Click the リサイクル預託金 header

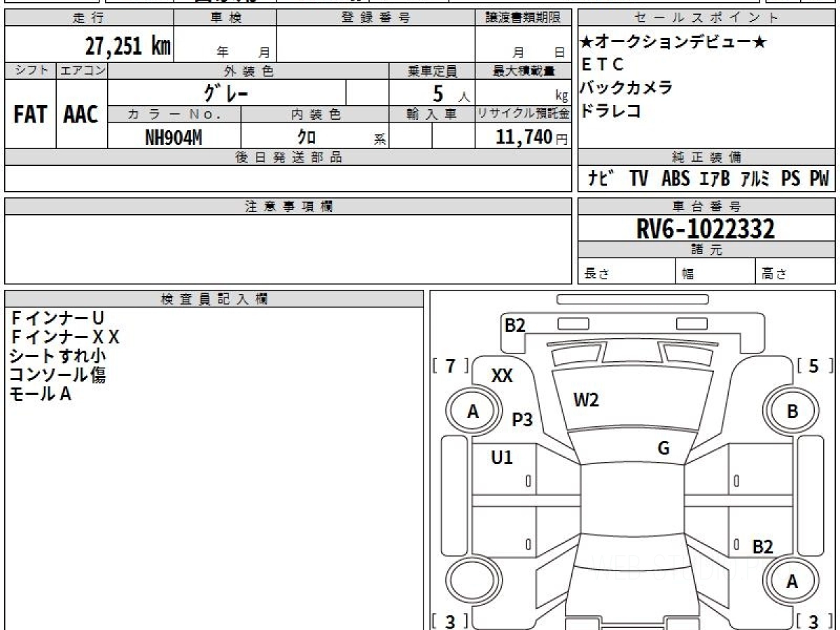(x=524, y=114)
